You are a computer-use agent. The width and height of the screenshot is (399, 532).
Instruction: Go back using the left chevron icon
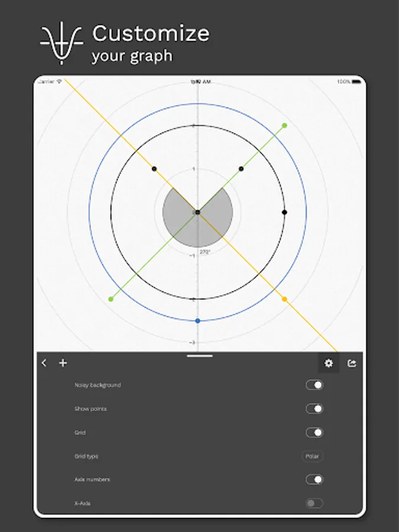[x=44, y=363]
